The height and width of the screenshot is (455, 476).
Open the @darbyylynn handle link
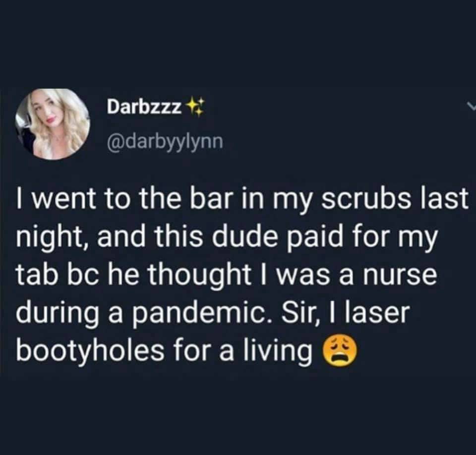coord(165,142)
